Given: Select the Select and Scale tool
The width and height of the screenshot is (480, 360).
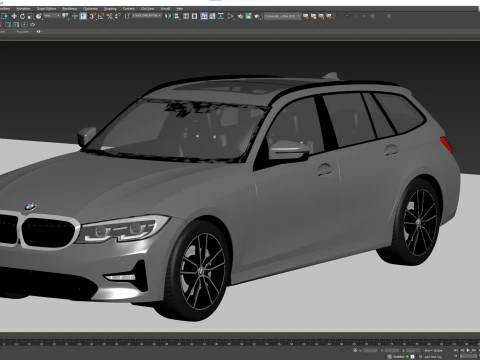Looking at the screenshot, I should coord(31,16).
